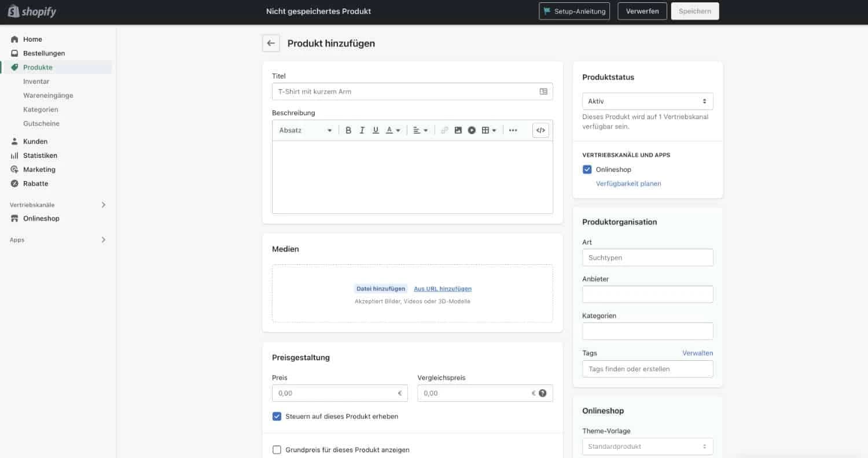Navigate to Wareneingänge in the sidebar
Image resolution: width=868 pixels, height=458 pixels.
tap(48, 95)
